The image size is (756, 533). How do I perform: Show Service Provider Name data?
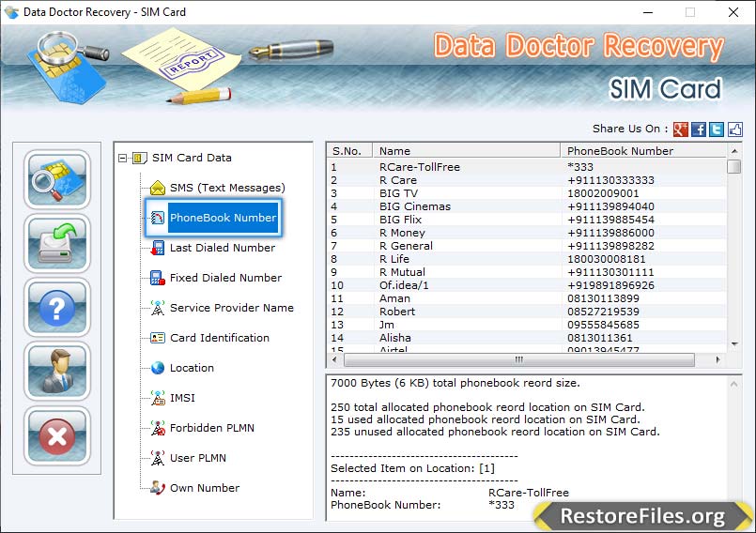point(231,308)
